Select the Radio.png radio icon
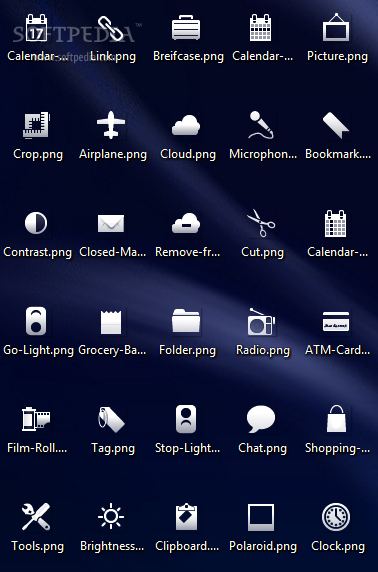 pos(261,322)
